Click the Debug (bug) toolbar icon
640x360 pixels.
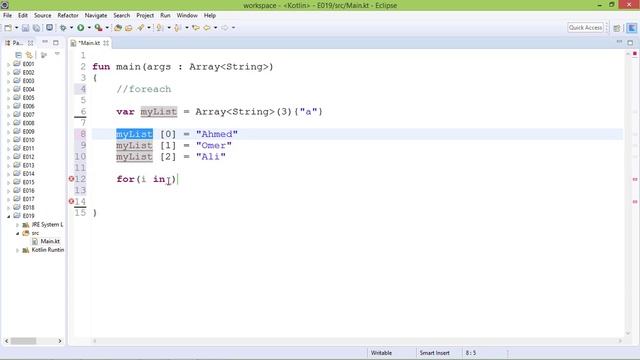pyautogui.click(x=63, y=28)
